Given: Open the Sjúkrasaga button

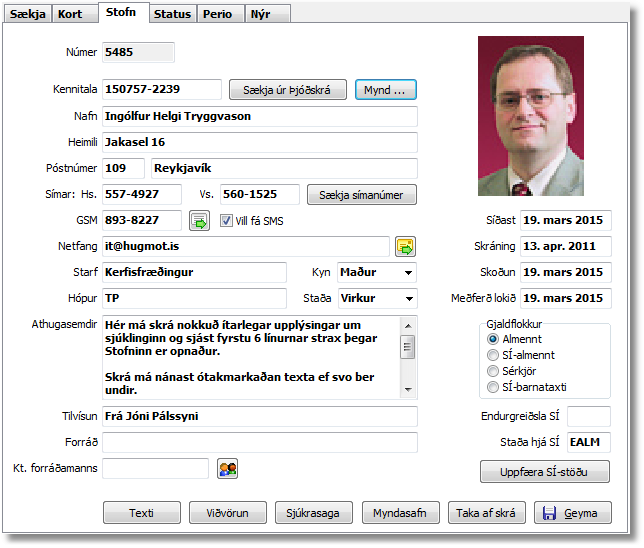Looking at the screenshot, I should point(314,513).
